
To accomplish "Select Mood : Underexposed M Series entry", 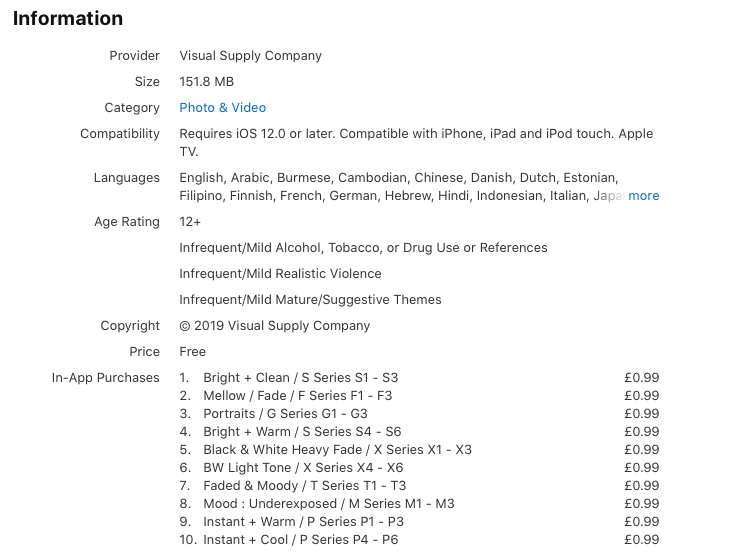I will tap(328, 504).
